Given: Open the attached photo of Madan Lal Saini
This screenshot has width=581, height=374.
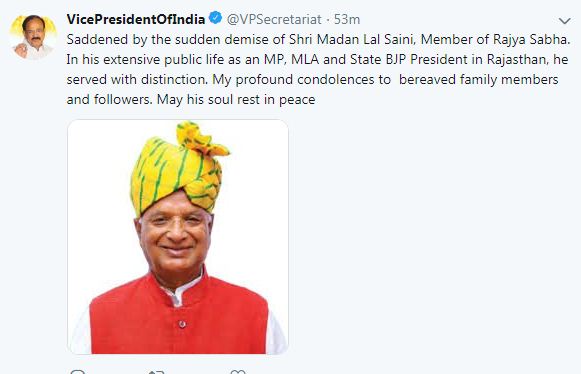Looking at the screenshot, I should [x=178, y=237].
